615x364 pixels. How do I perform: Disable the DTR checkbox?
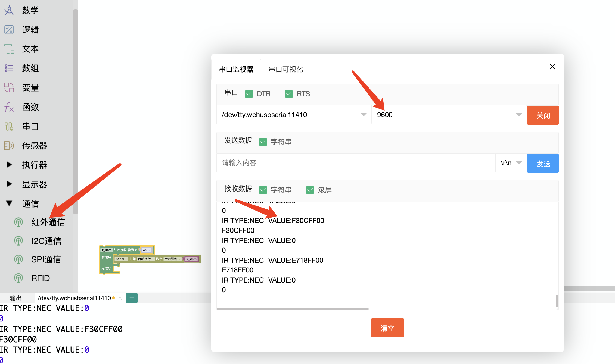pyautogui.click(x=249, y=93)
